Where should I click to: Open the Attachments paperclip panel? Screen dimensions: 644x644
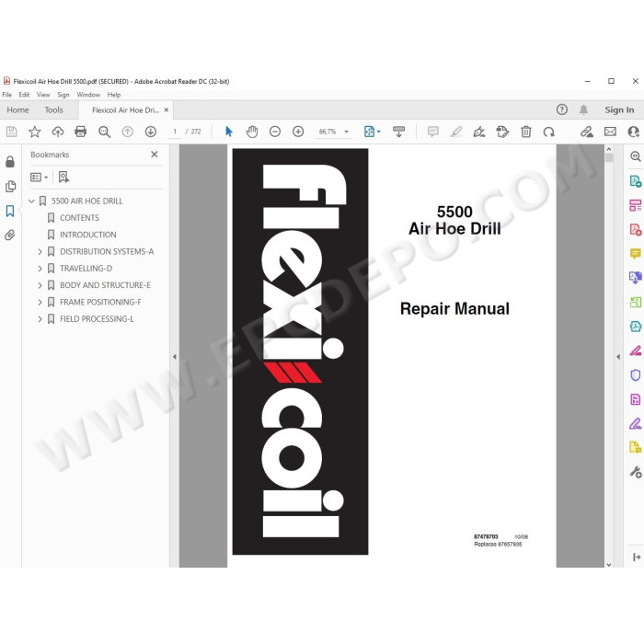tap(10, 235)
